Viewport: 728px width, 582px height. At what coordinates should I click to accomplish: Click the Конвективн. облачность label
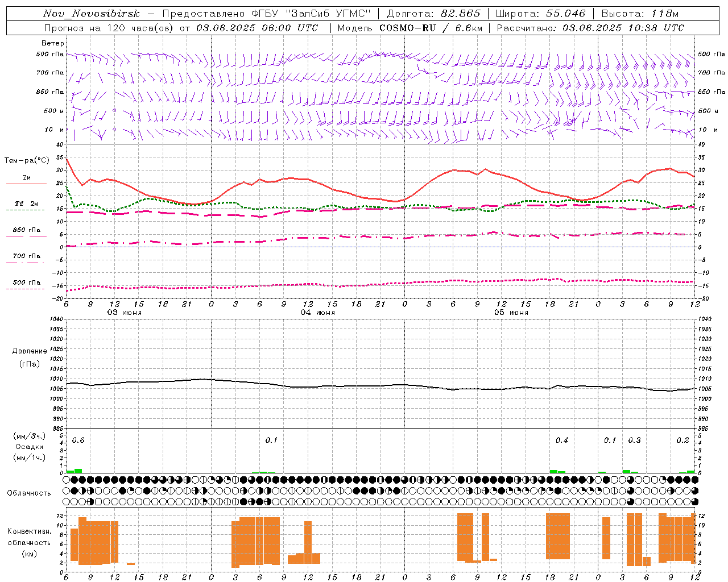(29, 537)
